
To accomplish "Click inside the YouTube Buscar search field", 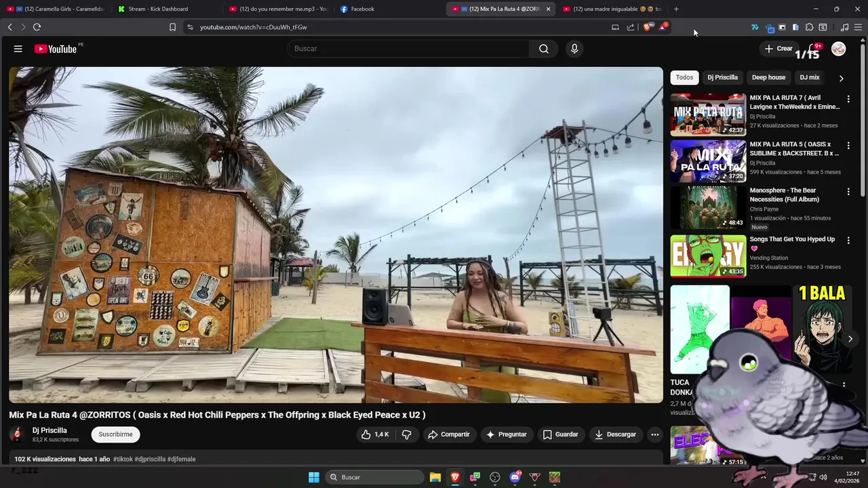I will (409, 49).
